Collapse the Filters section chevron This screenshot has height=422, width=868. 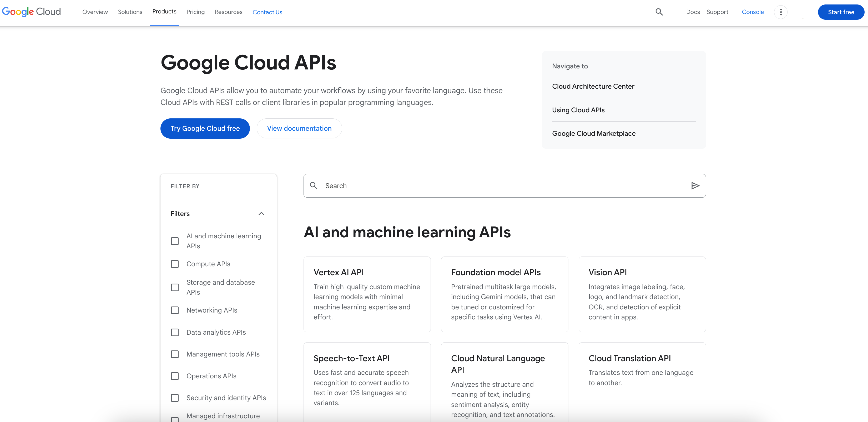(x=261, y=214)
